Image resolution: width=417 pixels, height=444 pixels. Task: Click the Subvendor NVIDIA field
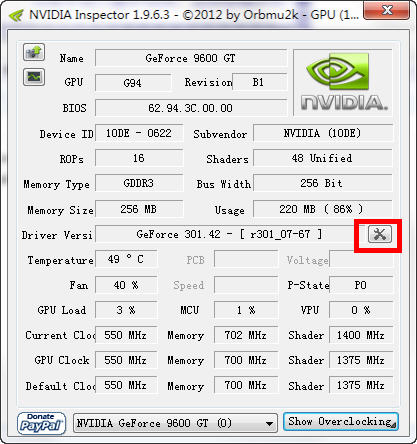tap(322, 133)
